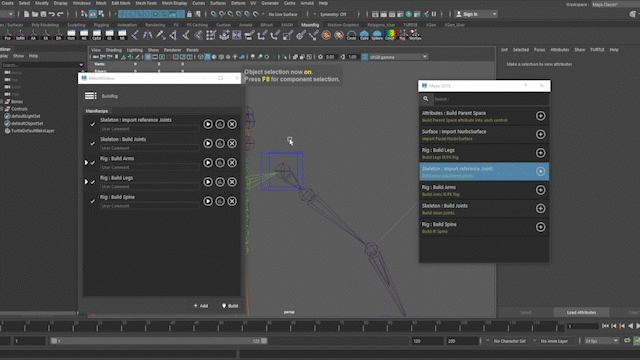Click the undo arrow in top toolbar
640x360 pixels.
coord(52,14)
